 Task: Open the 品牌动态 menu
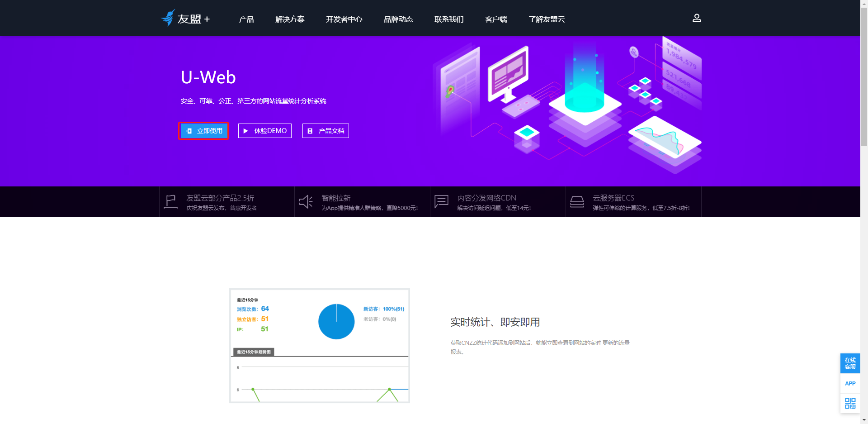point(398,19)
